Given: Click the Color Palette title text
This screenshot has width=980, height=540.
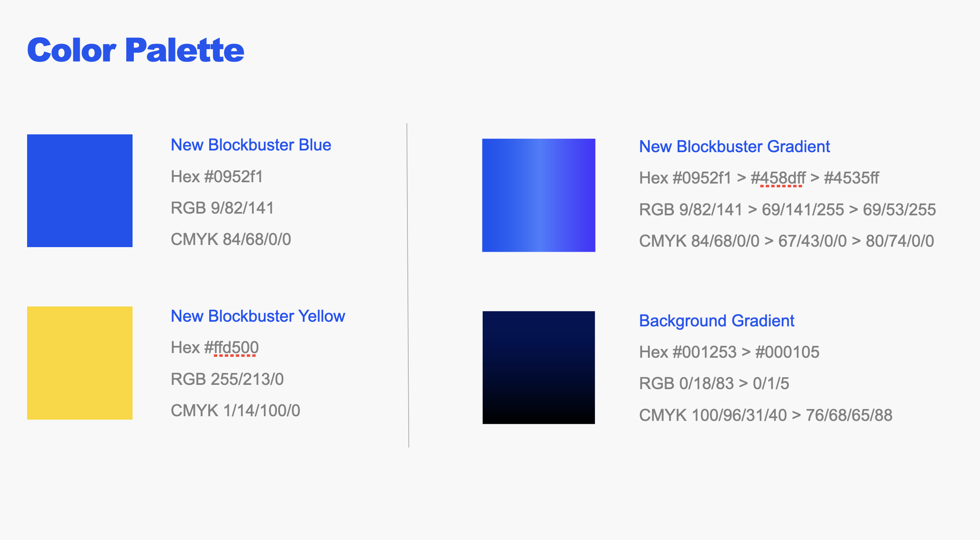Looking at the screenshot, I should pyautogui.click(x=136, y=50).
